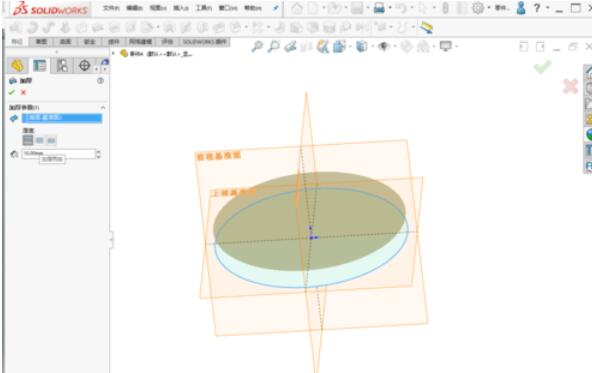Viewport: 592px width, 373px height.
Task: Switch to the 草图 (Sketch) ribbon tab
Action: (41, 42)
